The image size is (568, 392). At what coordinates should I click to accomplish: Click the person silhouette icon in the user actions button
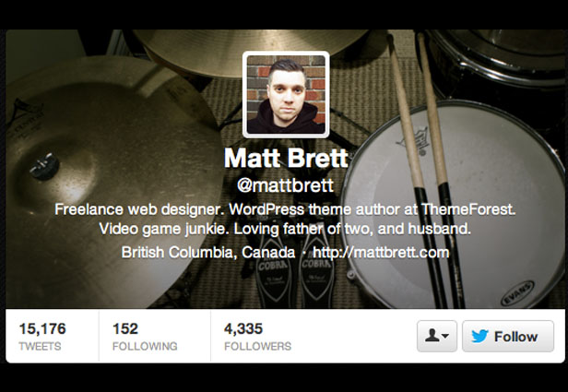click(432, 336)
